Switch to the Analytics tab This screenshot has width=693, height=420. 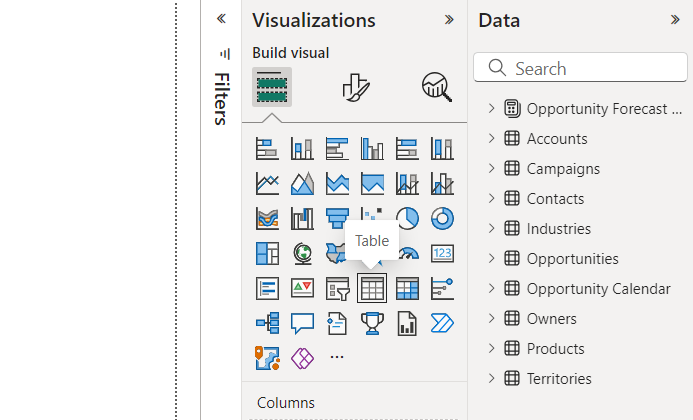[x=437, y=88]
